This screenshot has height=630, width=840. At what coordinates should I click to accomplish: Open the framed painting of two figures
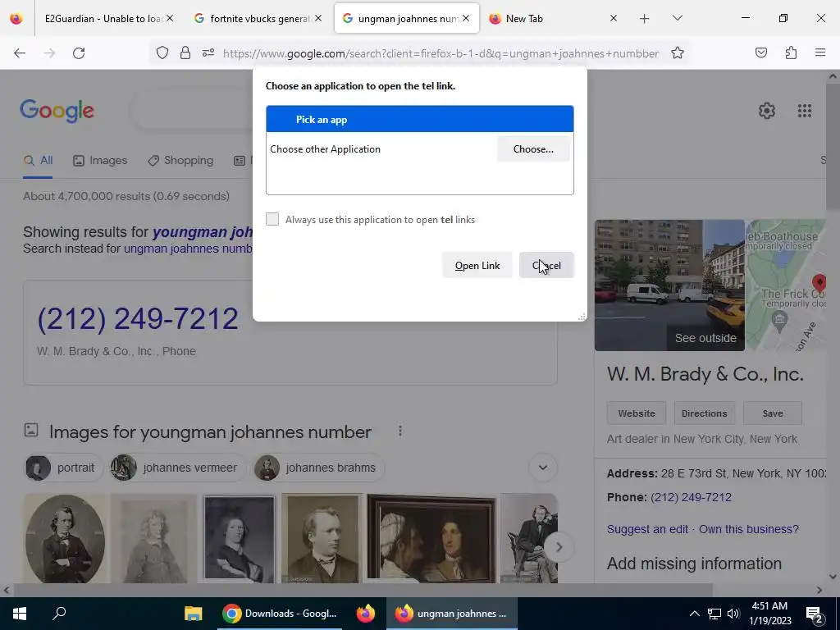click(x=431, y=538)
